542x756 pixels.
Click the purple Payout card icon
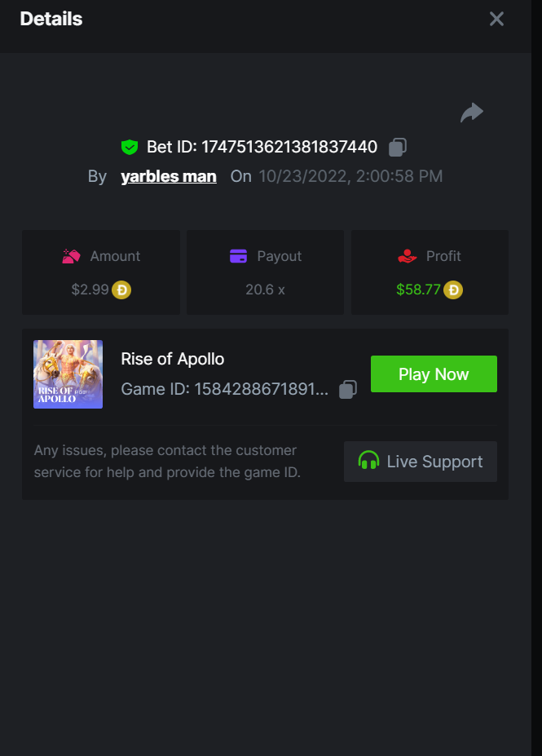[x=238, y=256]
